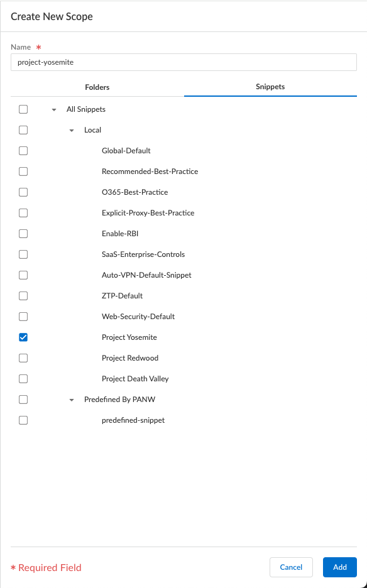
Task: Check the SaaS-Enterprise-Controls checkbox
Action: click(23, 254)
